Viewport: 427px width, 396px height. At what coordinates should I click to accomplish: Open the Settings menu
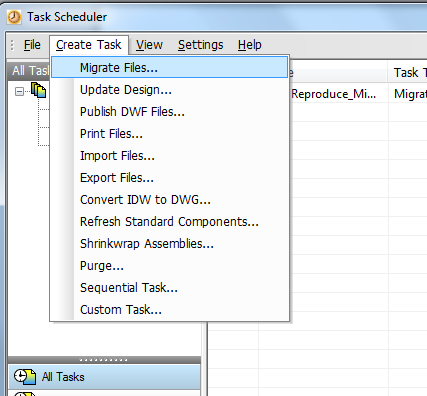[x=201, y=45]
